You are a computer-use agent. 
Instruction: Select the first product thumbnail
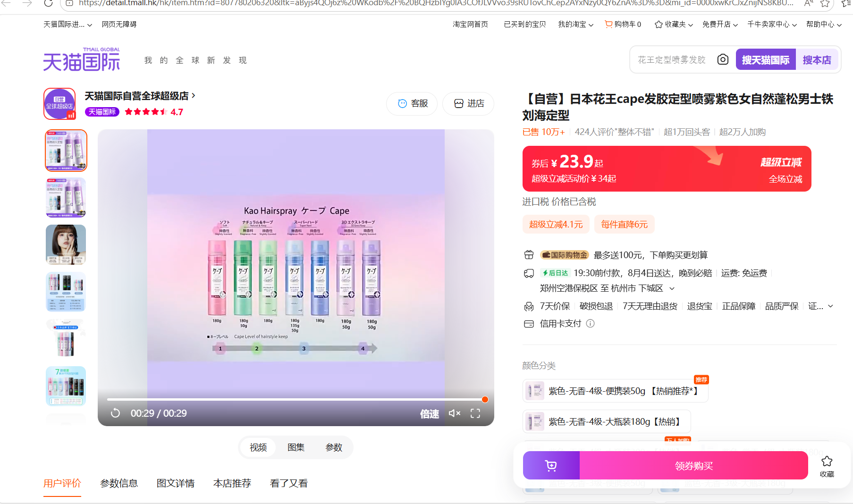tap(66, 151)
